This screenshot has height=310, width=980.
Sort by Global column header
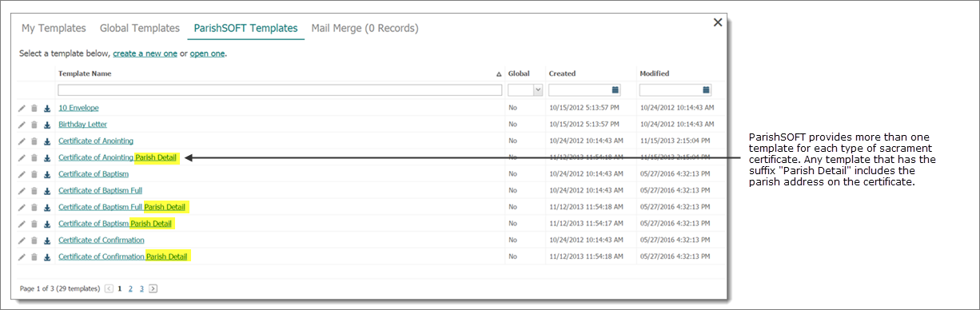click(x=519, y=74)
